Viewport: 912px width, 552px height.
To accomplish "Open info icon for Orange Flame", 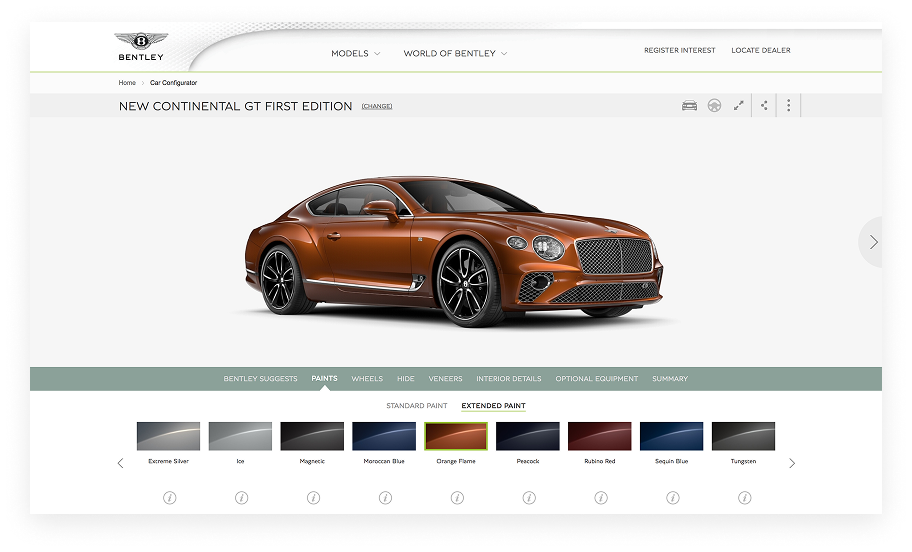I will click(x=457, y=498).
